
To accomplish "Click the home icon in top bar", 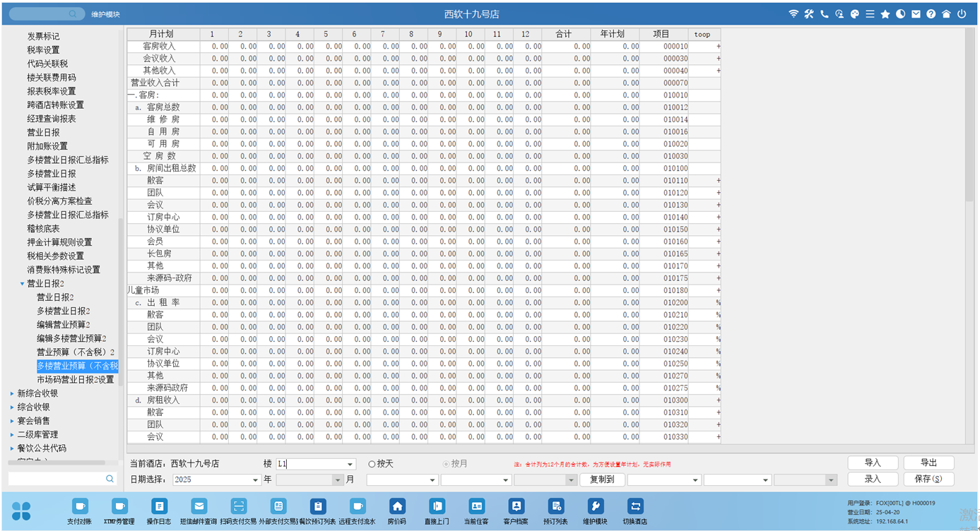I will 946,14.
